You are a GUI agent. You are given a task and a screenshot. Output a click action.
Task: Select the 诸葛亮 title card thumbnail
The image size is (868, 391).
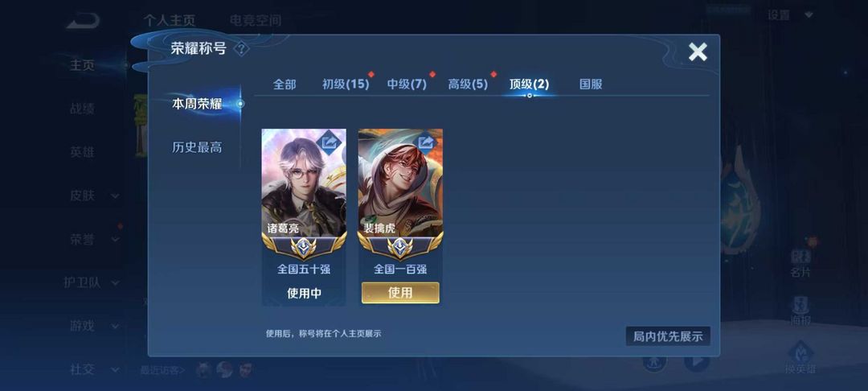click(304, 183)
